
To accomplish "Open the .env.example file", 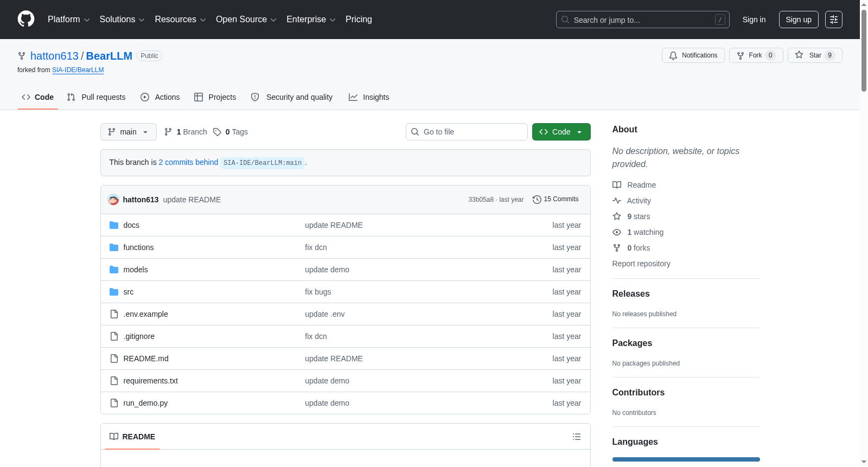I will pos(145,314).
